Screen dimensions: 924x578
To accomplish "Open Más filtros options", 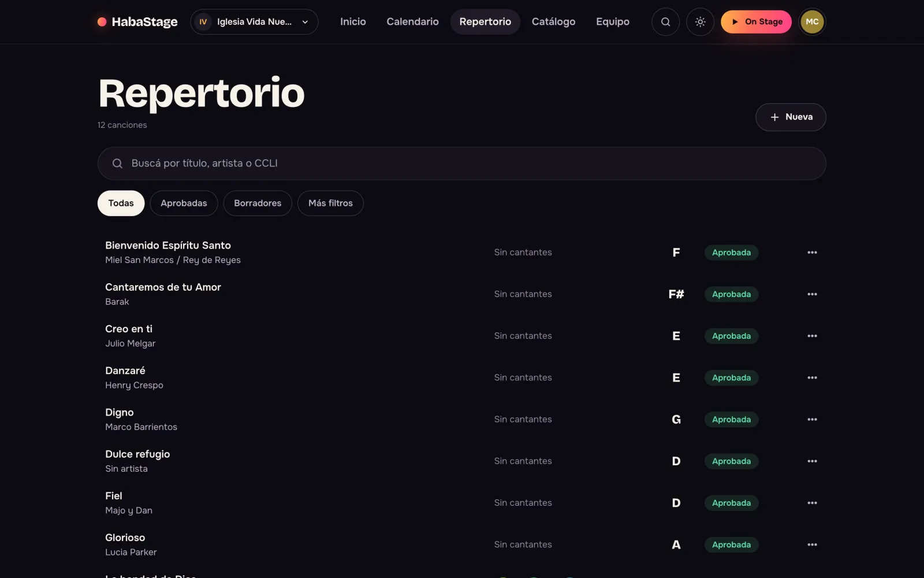I will point(330,203).
